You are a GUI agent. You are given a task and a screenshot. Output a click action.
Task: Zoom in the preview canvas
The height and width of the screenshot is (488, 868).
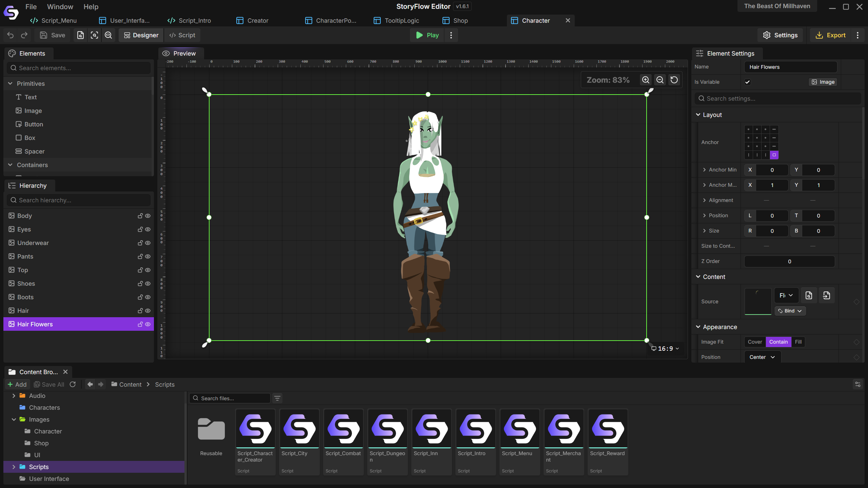646,80
